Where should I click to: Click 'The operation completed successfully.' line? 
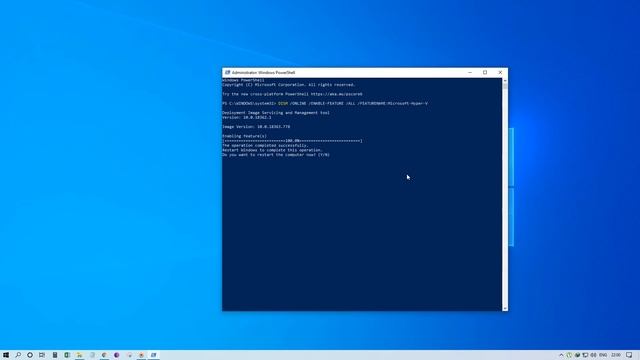pos(265,145)
